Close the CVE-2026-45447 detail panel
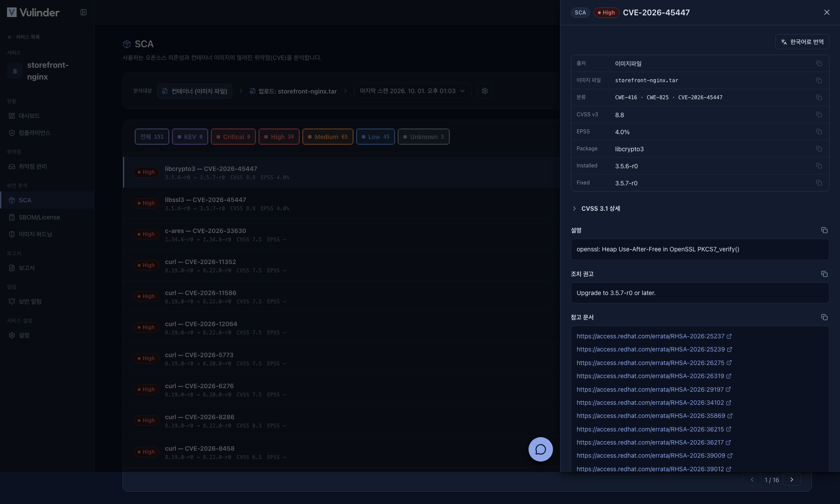The image size is (840, 504). tap(826, 12)
